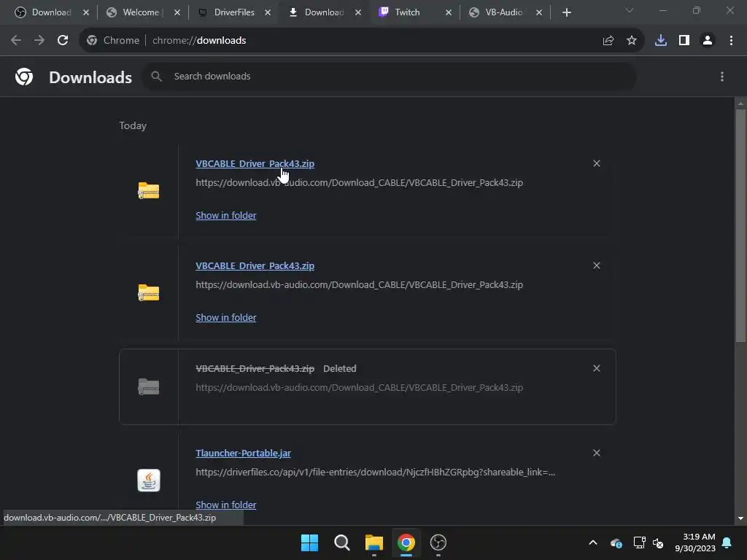Open the Windows Start menu
The image size is (747, 560).
pyautogui.click(x=309, y=542)
